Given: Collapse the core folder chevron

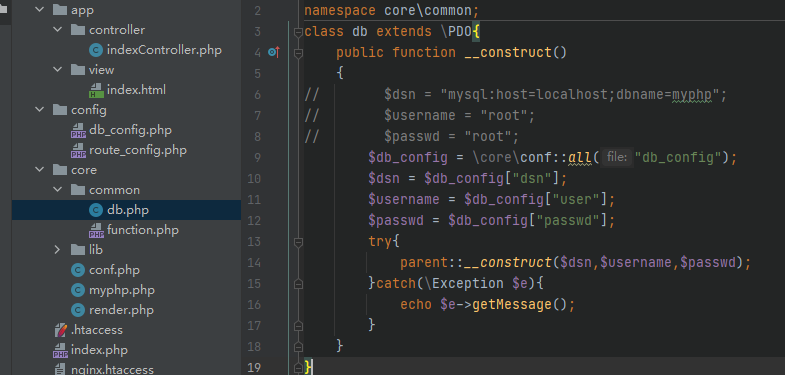Looking at the screenshot, I should pyautogui.click(x=40, y=170).
